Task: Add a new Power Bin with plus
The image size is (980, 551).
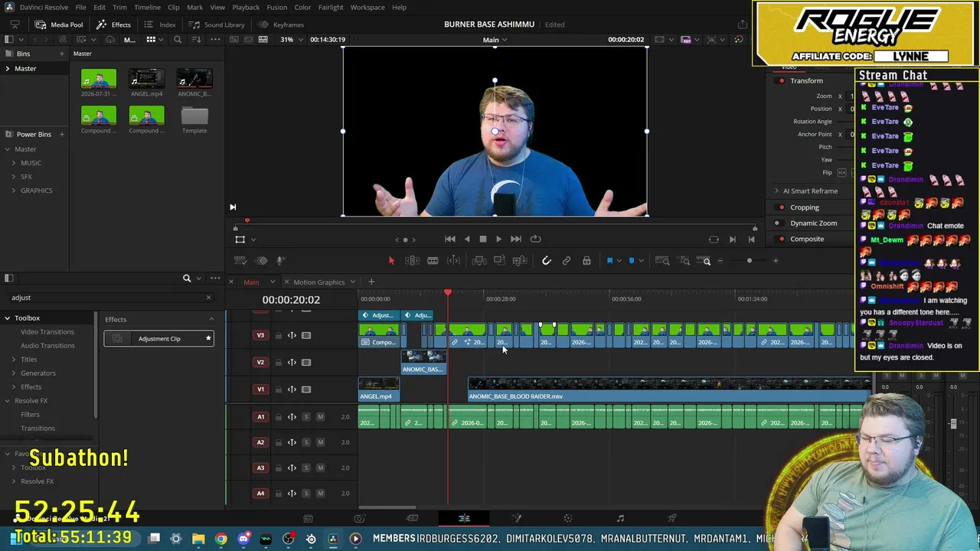Action: coord(61,134)
